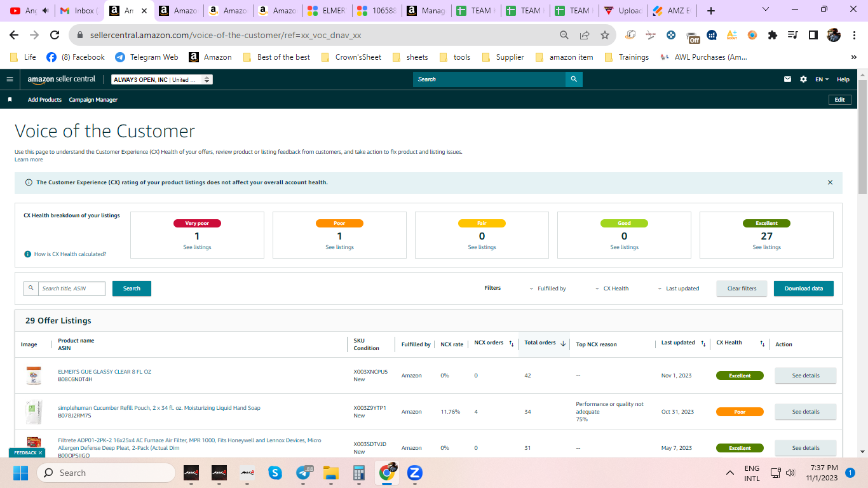Click the magnifier icon beside Search title, ASIN
The image size is (868, 488).
31,288
